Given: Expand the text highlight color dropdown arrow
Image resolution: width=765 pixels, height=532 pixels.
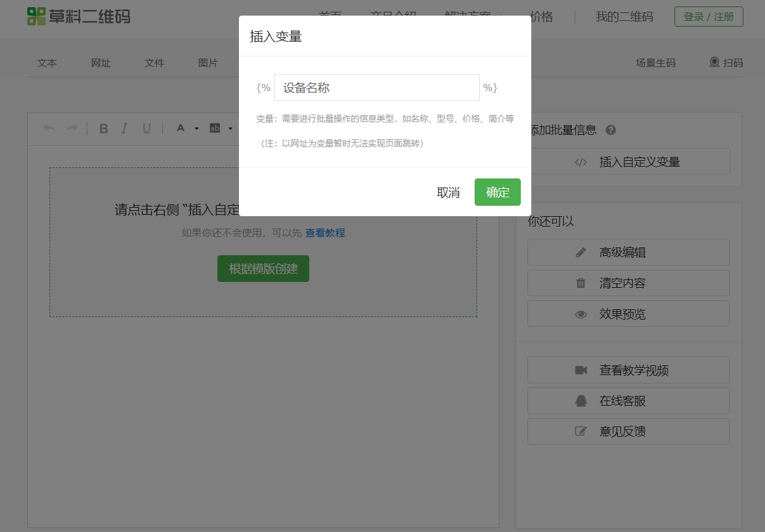Looking at the screenshot, I should (x=230, y=128).
